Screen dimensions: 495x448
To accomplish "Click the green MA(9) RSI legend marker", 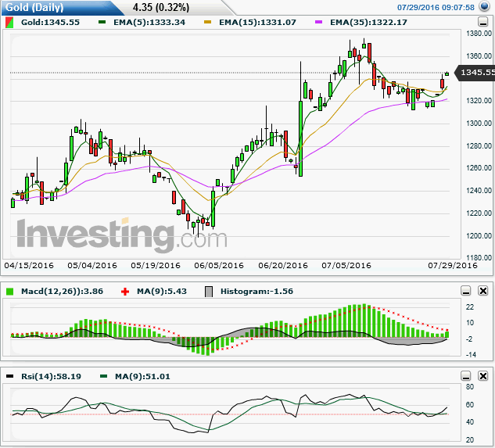I will pyautogui.click(x=103, y=376).
